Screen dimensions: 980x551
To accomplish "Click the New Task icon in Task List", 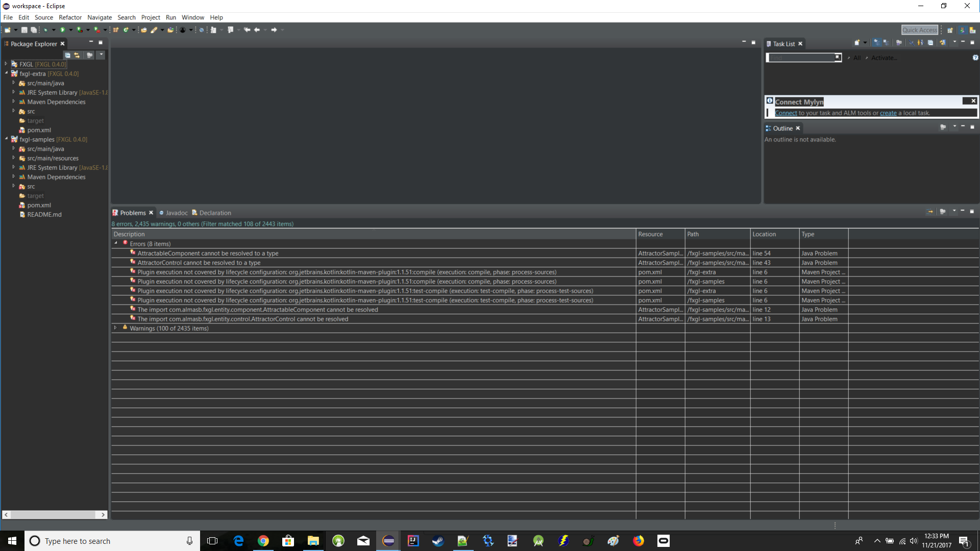I will click(x=857, y=43).
